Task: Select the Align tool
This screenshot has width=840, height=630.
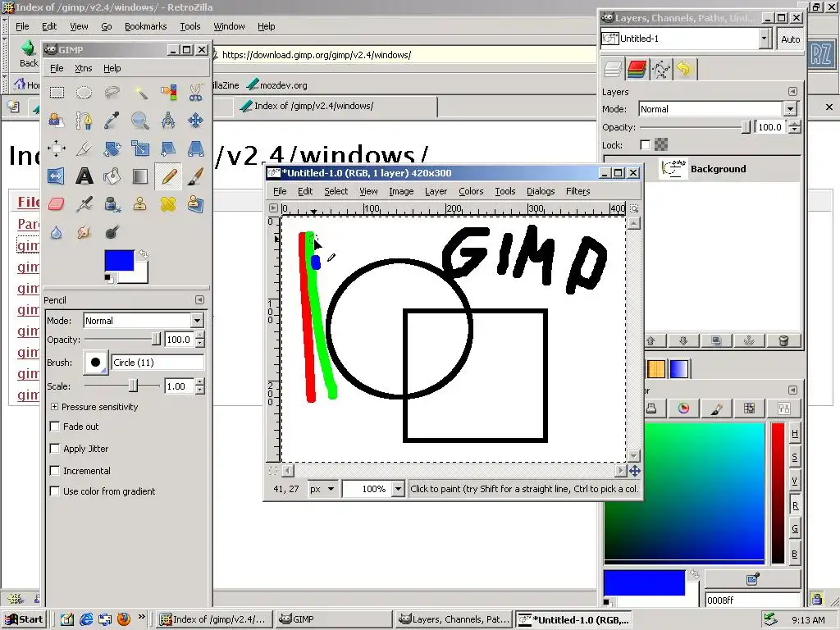Action: [x=57, y=148]
